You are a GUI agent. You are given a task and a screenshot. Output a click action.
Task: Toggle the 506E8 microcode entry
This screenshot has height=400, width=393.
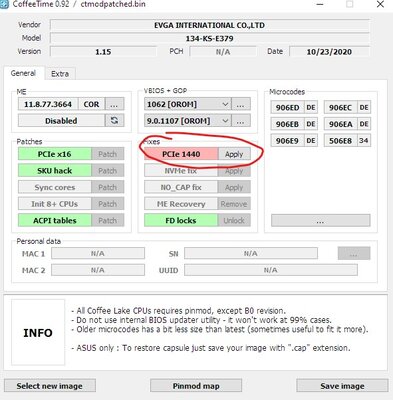tap(340, 141)
